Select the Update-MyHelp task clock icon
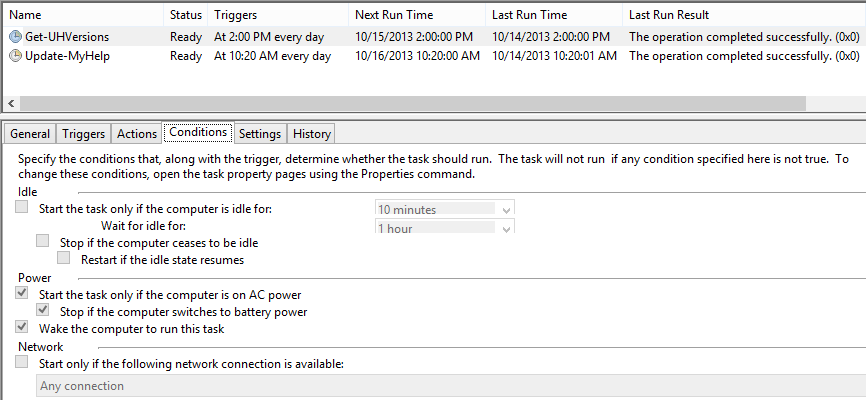The width and height of the screenshot is (866, 400). pos(15,56)
